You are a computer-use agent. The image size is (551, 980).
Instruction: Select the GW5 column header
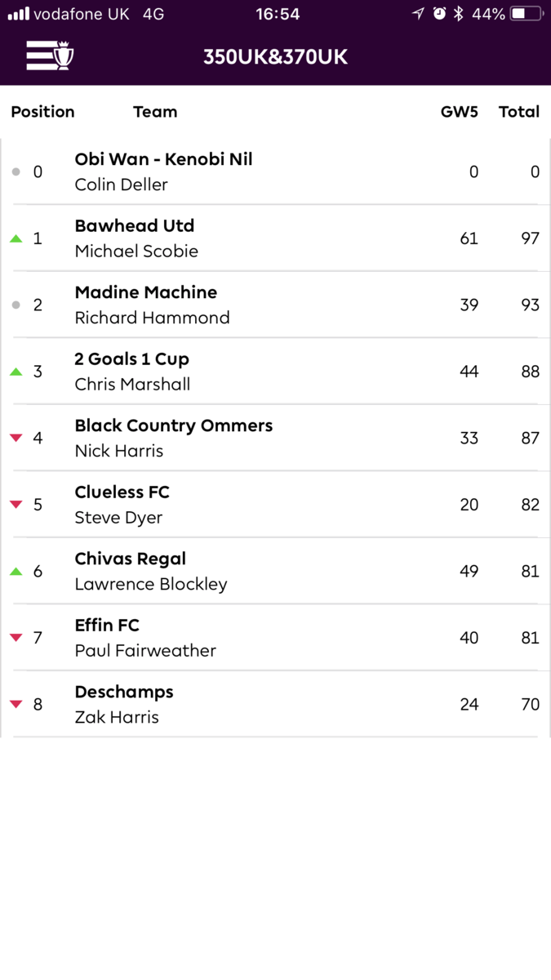(460, 112)
